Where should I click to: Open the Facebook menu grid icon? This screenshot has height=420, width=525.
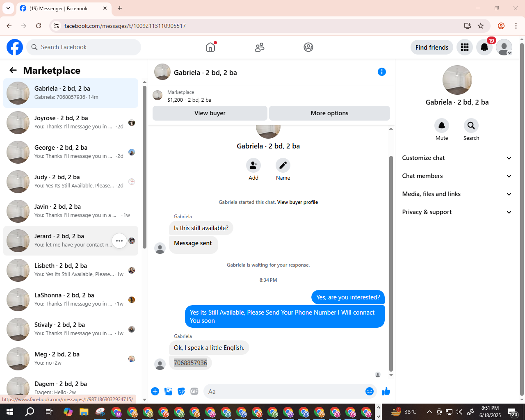pos(465,48)
